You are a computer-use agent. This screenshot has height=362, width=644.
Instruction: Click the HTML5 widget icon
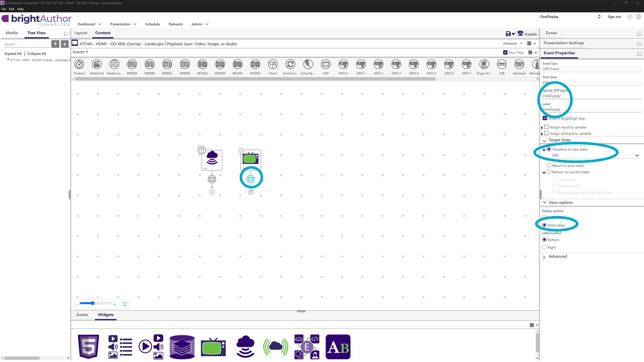click(x=88, y=347)
